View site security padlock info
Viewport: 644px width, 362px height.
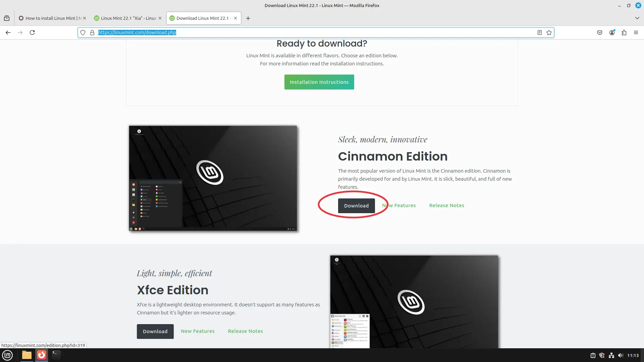tap(92, 33)
